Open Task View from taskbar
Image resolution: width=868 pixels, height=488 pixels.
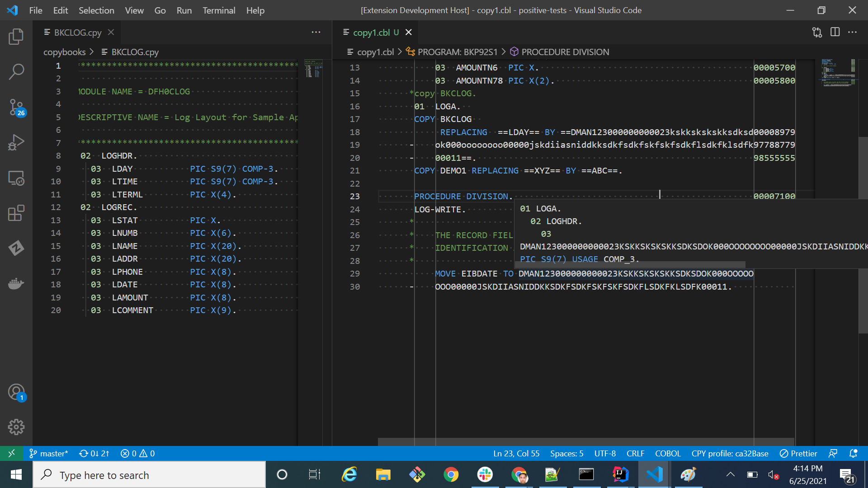pyautogui.click(x=315, y=474)
